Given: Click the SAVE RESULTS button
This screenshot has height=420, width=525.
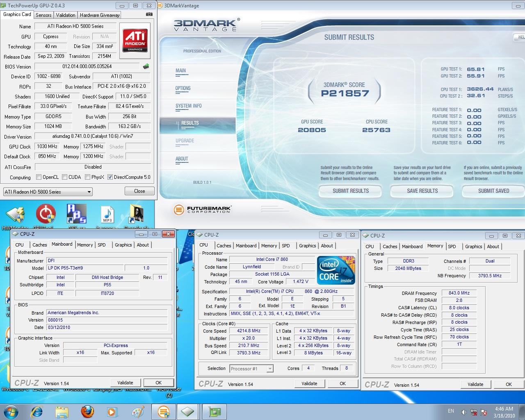Looking at the screenshot, I should (422, 191).
